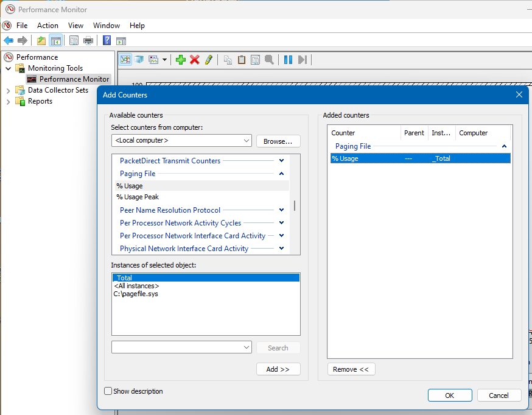Expand the Peer Name Resolution Protocol counters
The image size is (532, 415).
pyautogui.click(x=280, y=210)
